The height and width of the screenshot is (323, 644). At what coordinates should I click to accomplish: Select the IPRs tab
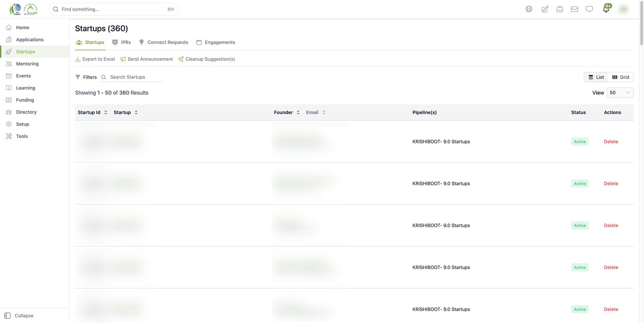(x=122, y=42)
